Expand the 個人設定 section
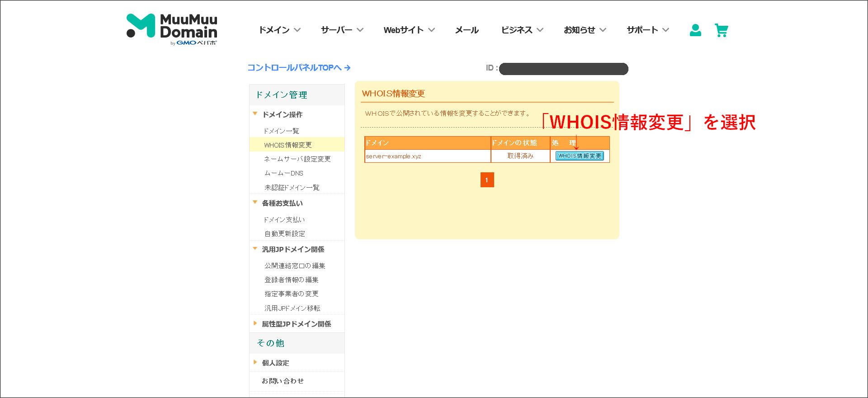Screen dimensions: 868x398 click(271, 363)
